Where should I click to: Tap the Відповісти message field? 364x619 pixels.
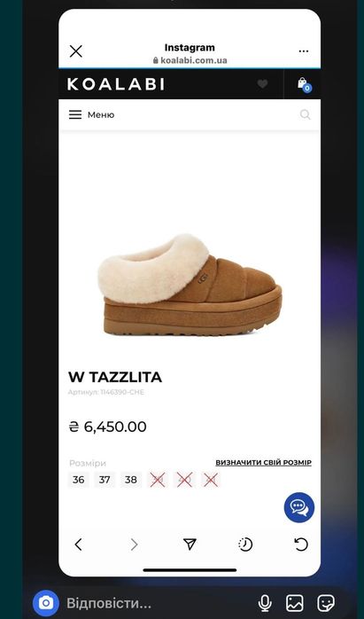(109, 603)
